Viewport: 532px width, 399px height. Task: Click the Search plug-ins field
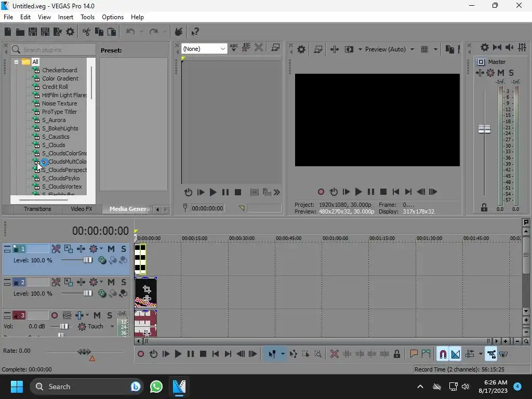pyautogui.click(x=53, y=50)
